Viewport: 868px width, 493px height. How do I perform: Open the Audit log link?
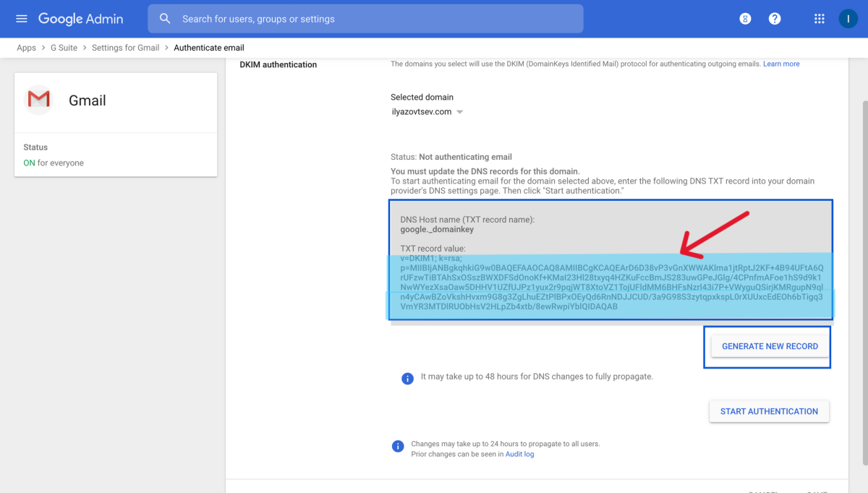point(519,454)
